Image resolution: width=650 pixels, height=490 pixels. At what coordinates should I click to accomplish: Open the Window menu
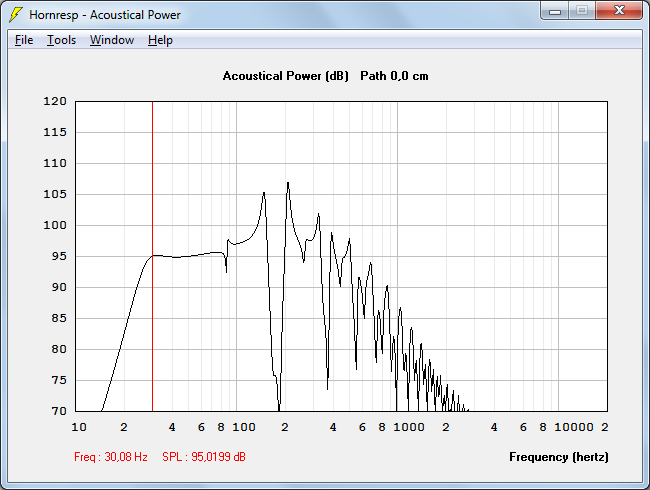[x=112, y=40]
